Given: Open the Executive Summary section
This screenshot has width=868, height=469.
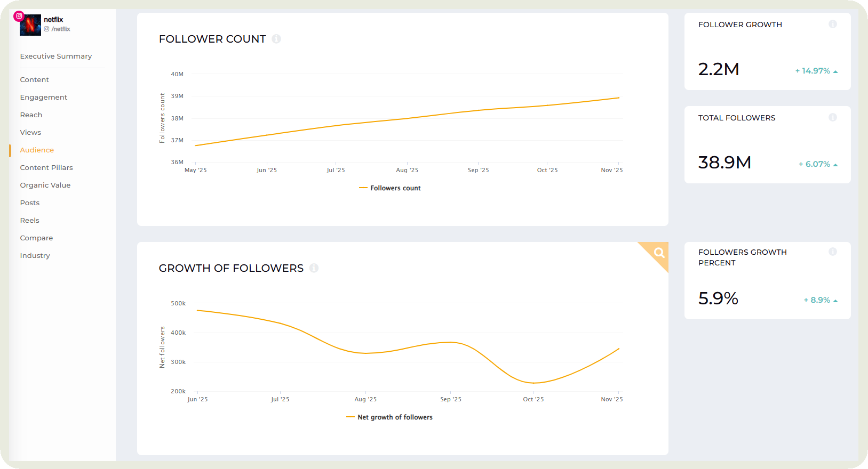Looking at the screenshot, I should tap(55, 56).
